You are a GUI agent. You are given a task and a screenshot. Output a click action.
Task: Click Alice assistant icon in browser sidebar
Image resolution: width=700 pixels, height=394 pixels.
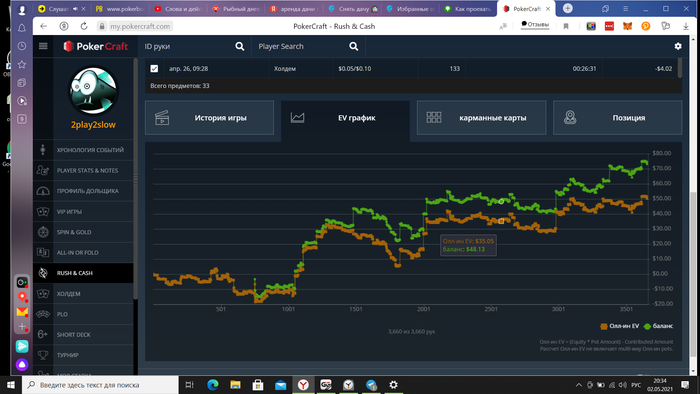point(22,365)
